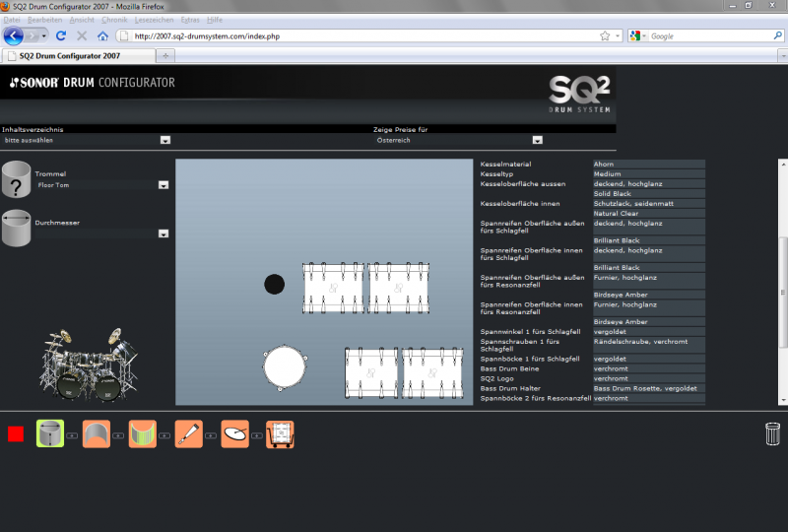Open the tension rod hardware step icon
This screenshot has width=788, height=532.
[188, 433]
